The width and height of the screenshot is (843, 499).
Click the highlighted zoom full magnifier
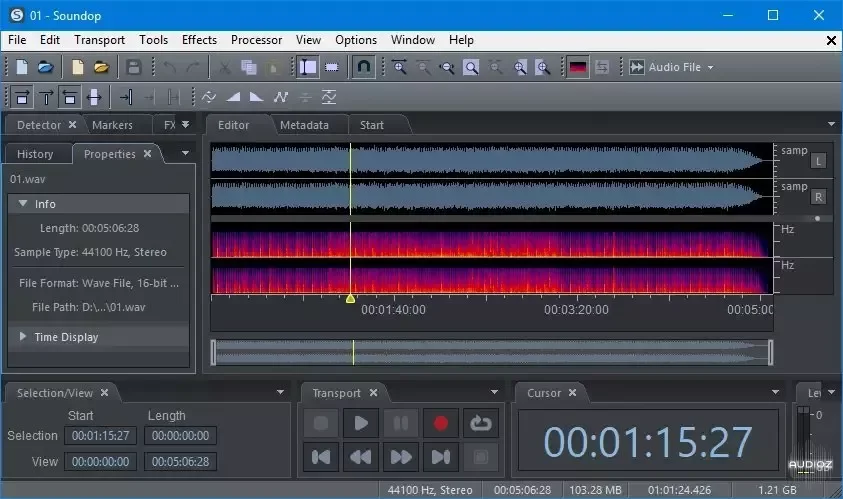pos(471,67)
